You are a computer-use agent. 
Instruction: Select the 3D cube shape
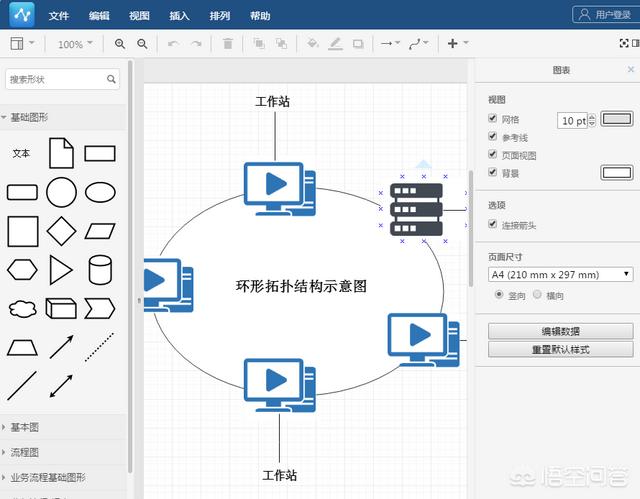tap(61, 308)
